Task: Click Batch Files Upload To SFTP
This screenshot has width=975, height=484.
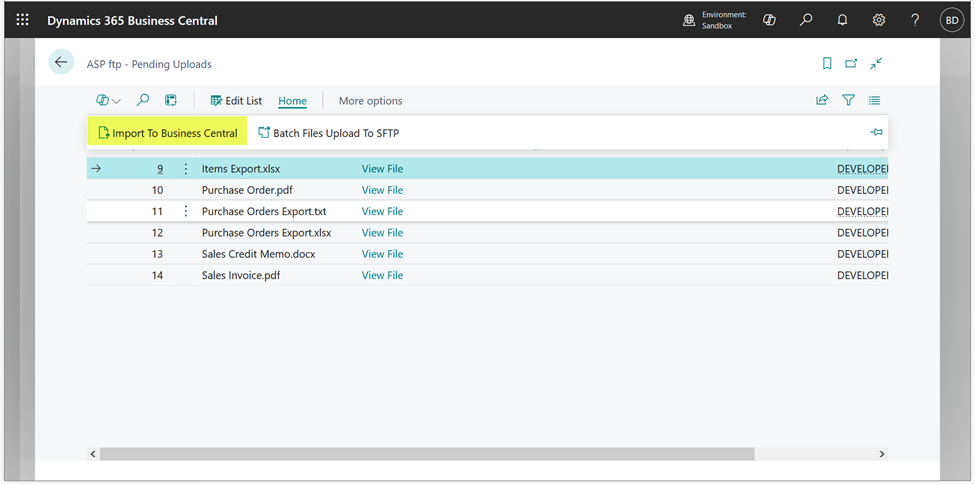Action: coord(328,133)
